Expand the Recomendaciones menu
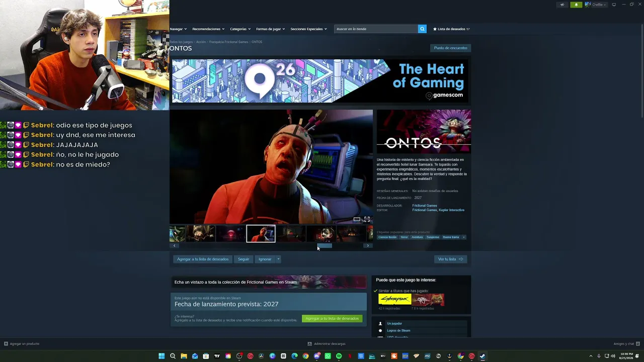This screenshot has width=644, height=362. 208,29
